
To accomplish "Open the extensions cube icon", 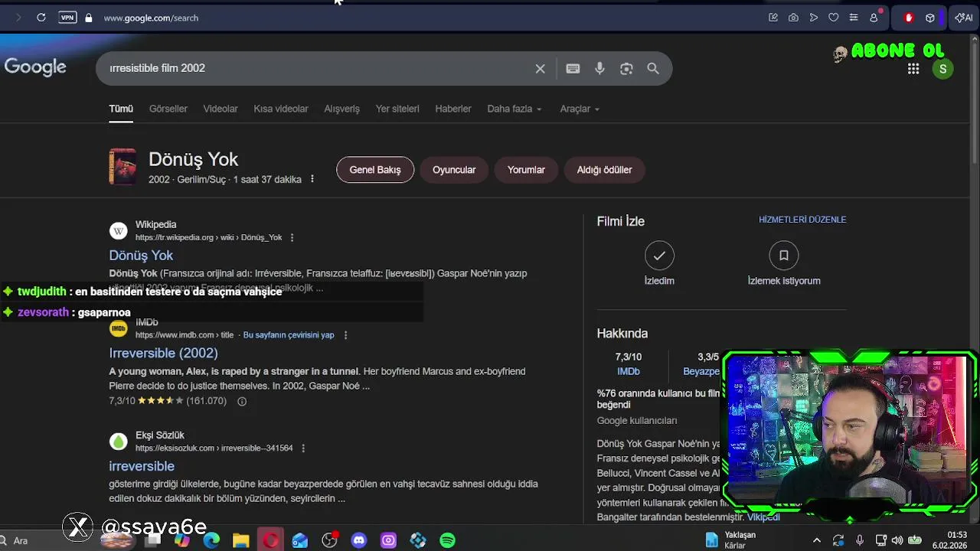I will 930,18.
